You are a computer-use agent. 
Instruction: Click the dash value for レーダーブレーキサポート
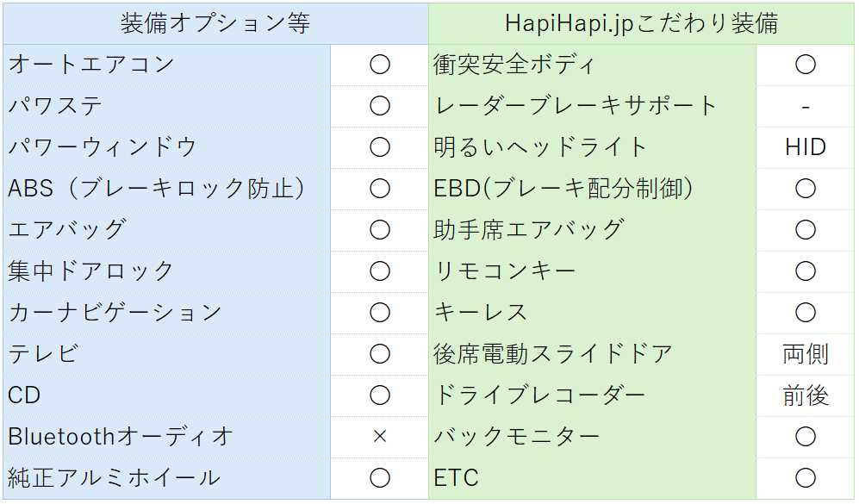pos(805,106)
